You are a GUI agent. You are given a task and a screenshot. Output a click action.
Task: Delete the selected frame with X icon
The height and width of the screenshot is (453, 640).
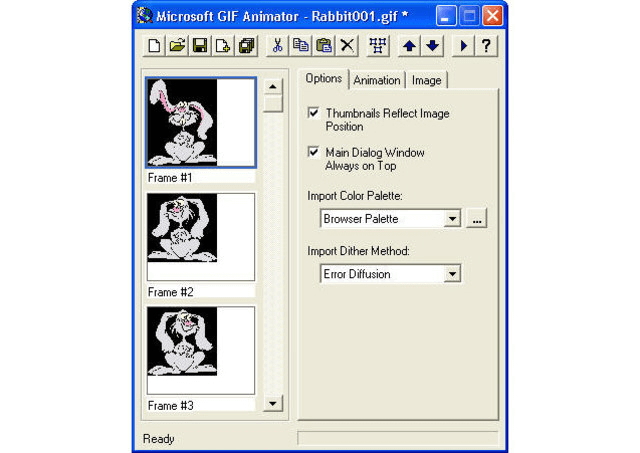click(x=347, y=45)
